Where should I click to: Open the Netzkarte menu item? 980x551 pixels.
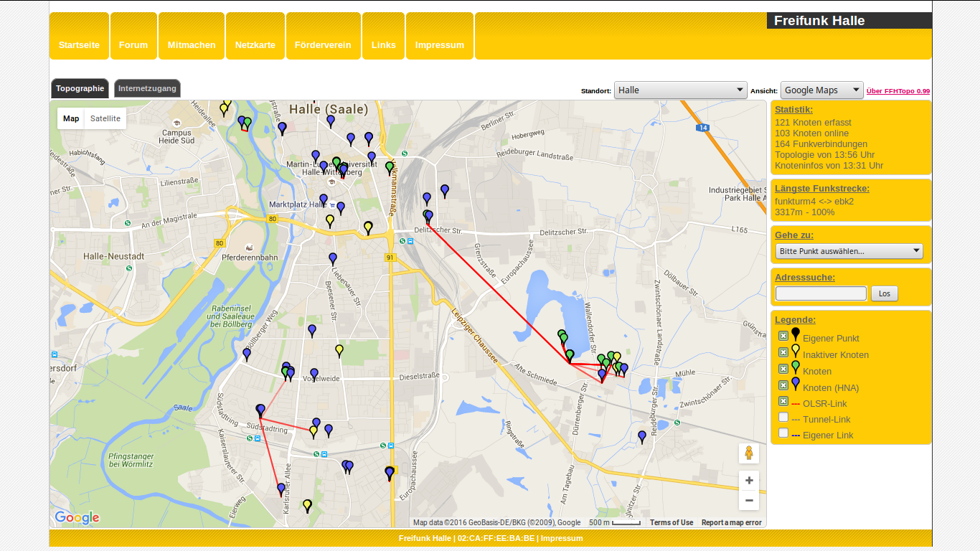click(255, 44)
